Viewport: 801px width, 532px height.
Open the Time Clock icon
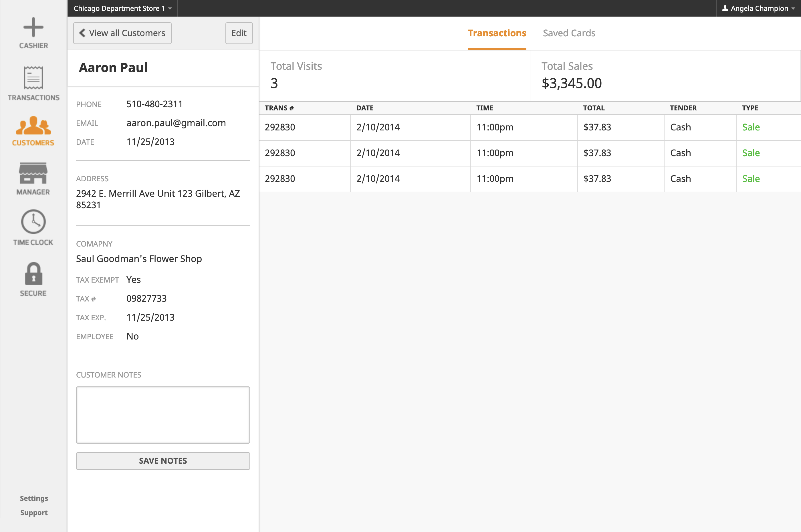tap(33, 222)
